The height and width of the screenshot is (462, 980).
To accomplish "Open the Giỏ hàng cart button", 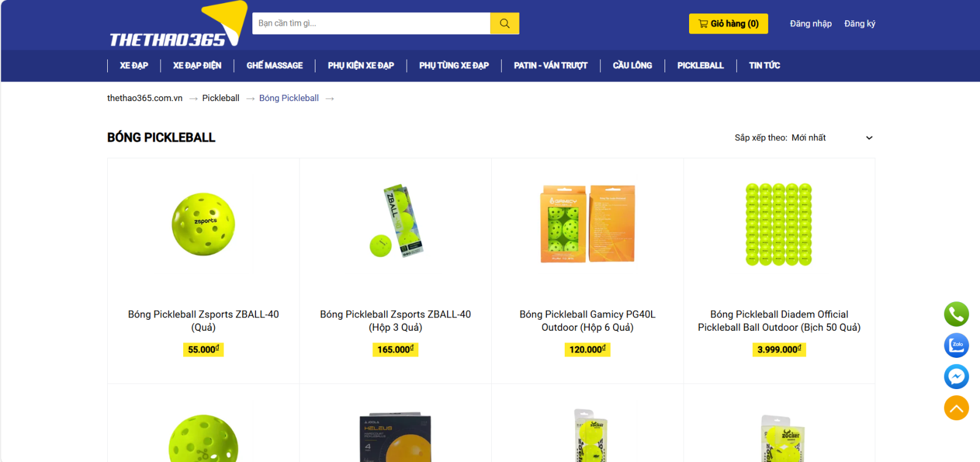I will [x=728, y=24].
